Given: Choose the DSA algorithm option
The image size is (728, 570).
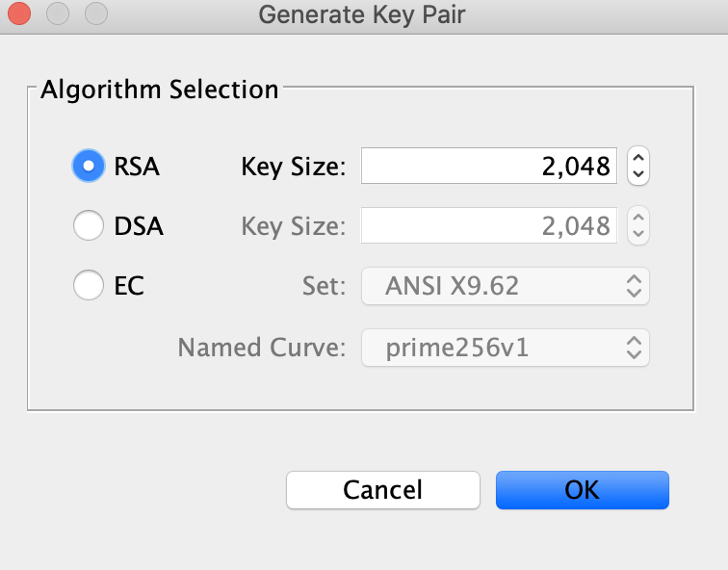Looking at the screenshot, I should click(89, 226).
